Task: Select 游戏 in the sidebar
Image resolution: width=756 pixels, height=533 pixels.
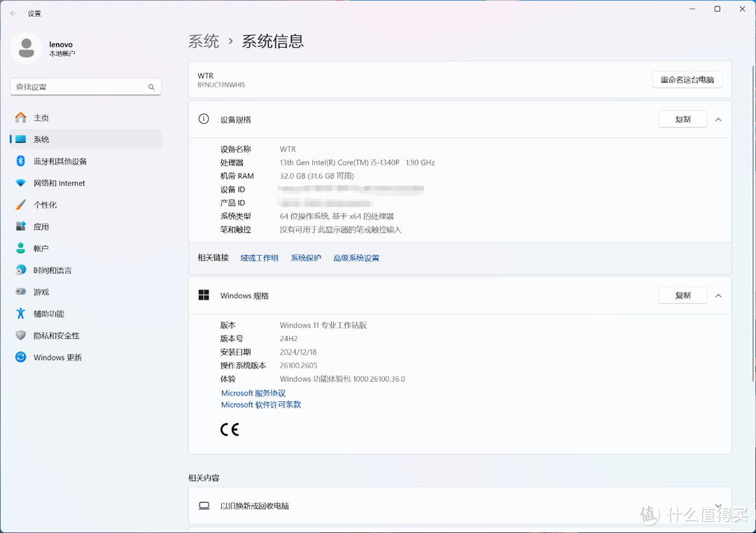Action: (x=86, y=292)
